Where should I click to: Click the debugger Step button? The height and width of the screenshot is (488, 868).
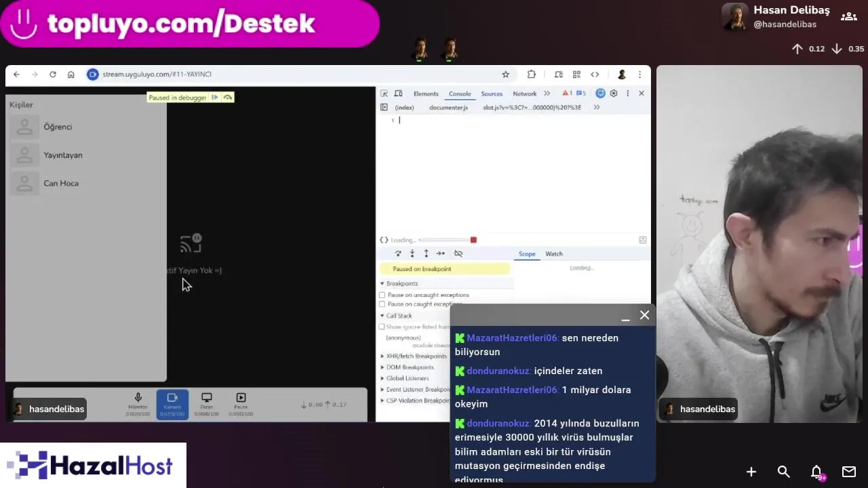click(x=441, y=253)
